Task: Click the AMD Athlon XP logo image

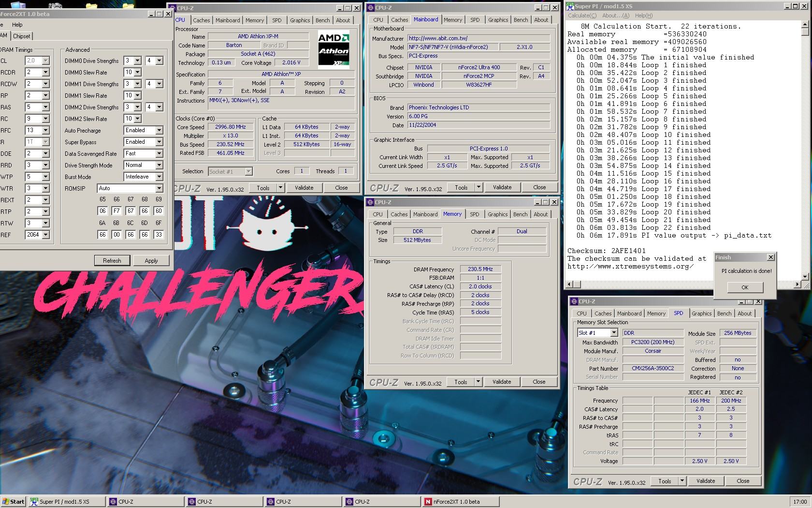Action: pyautogui.click(x=333, y=49)
